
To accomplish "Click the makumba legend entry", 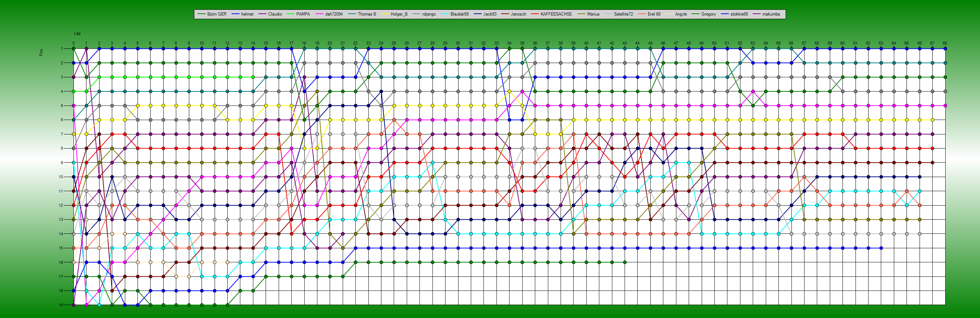I will coord(771,14).
